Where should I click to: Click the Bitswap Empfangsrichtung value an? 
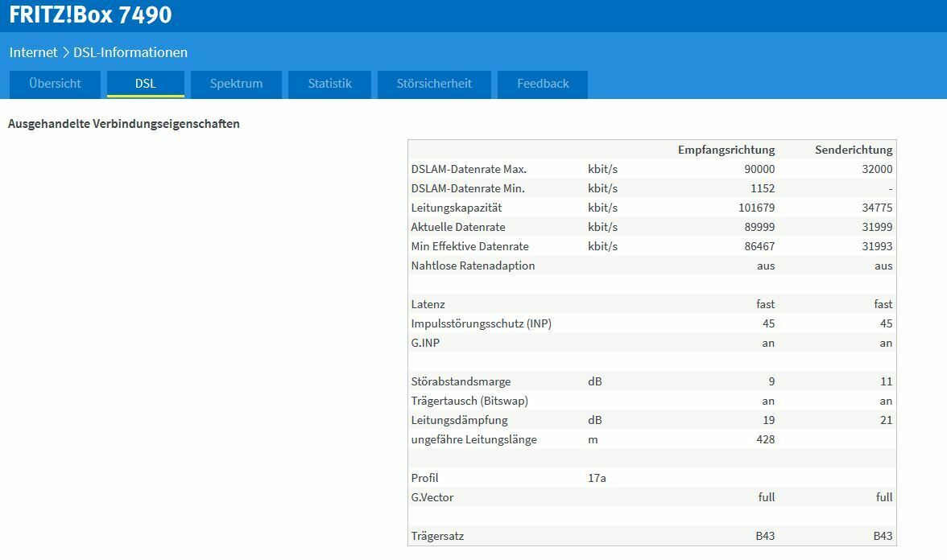point(768,401)
